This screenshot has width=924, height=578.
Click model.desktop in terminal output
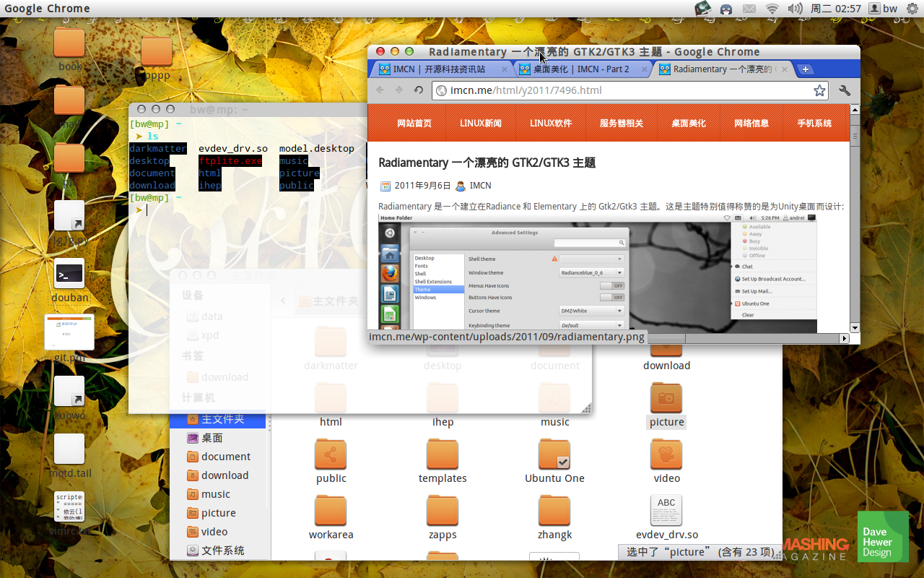point(317,149)
